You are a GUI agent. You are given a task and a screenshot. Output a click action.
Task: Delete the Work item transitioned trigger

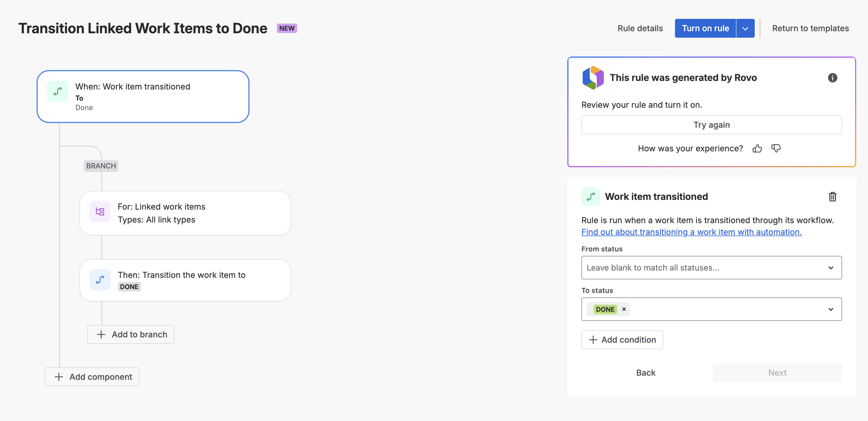[833, 196]
